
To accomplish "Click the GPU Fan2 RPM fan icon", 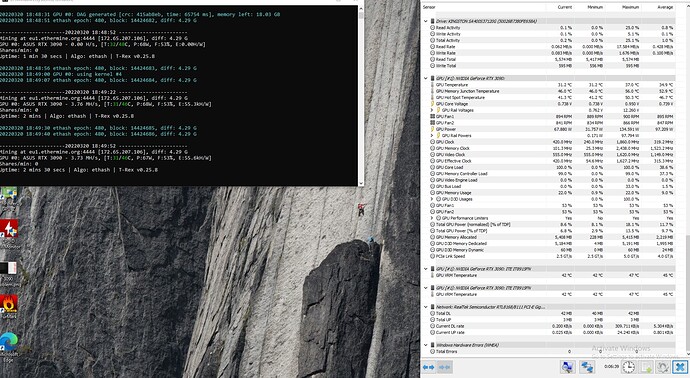I will click(x=432, y=123).
